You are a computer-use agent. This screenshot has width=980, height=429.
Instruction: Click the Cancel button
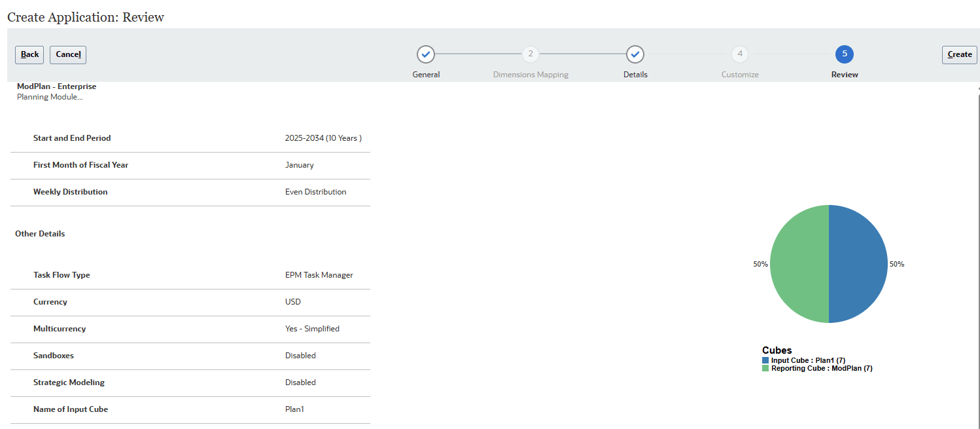pyautogui.click(x=68, y=54)
